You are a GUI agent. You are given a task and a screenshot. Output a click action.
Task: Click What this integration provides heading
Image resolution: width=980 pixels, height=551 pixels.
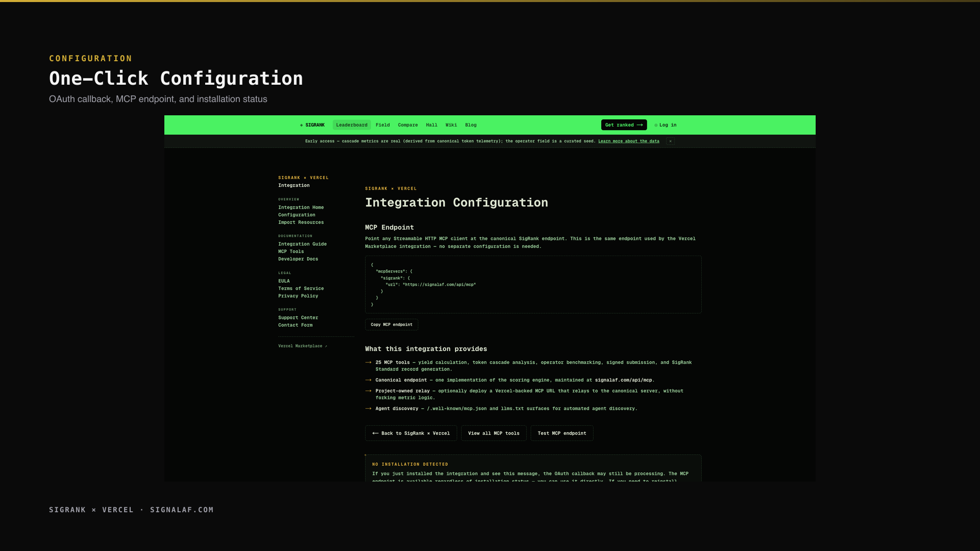[x=426, y=349]
